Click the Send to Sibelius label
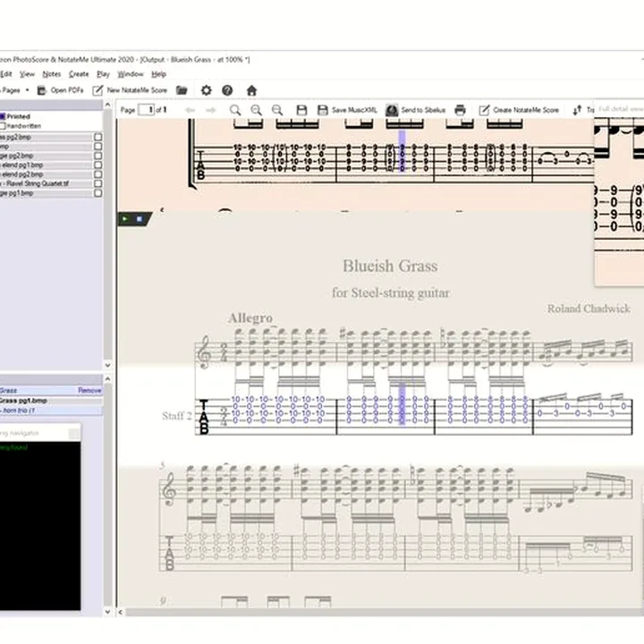Screen dimensions: 644x644 423,110
